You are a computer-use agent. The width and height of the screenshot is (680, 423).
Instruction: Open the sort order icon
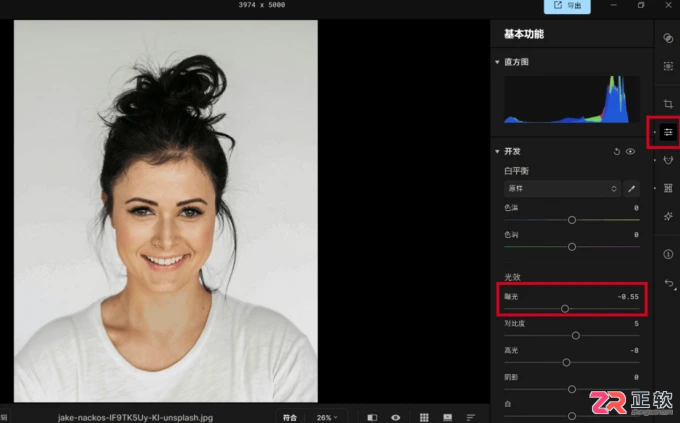(x=471, y=417)
